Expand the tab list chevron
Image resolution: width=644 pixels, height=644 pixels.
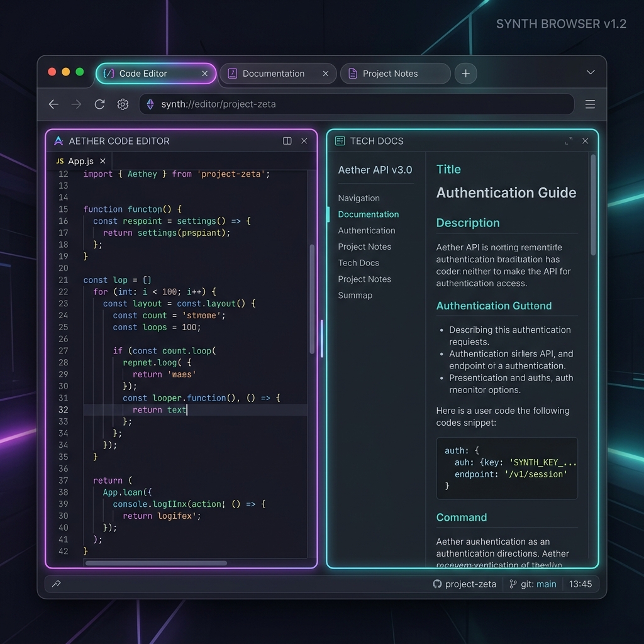click(591, 72)
